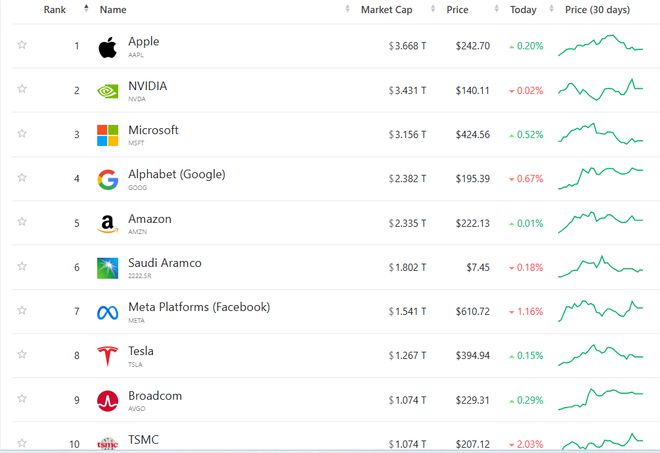Sort by Name column header
660x453 pixels.
pyautogui.click(x=113, y=10)
